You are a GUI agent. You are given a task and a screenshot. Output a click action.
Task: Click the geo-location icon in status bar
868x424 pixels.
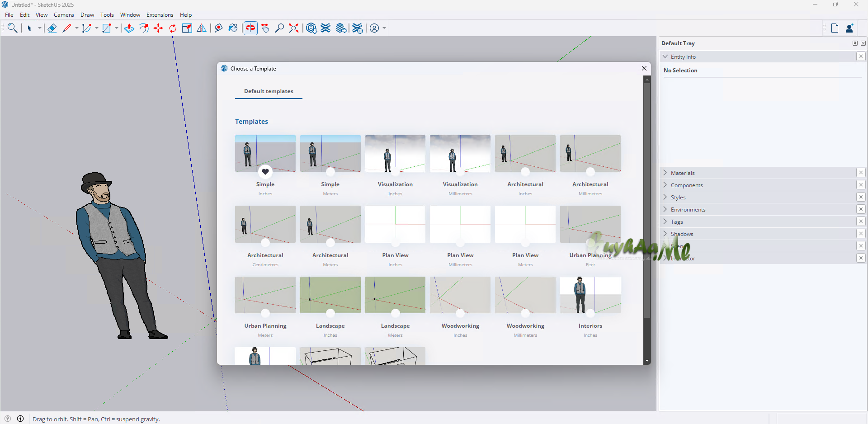(8, 419)
